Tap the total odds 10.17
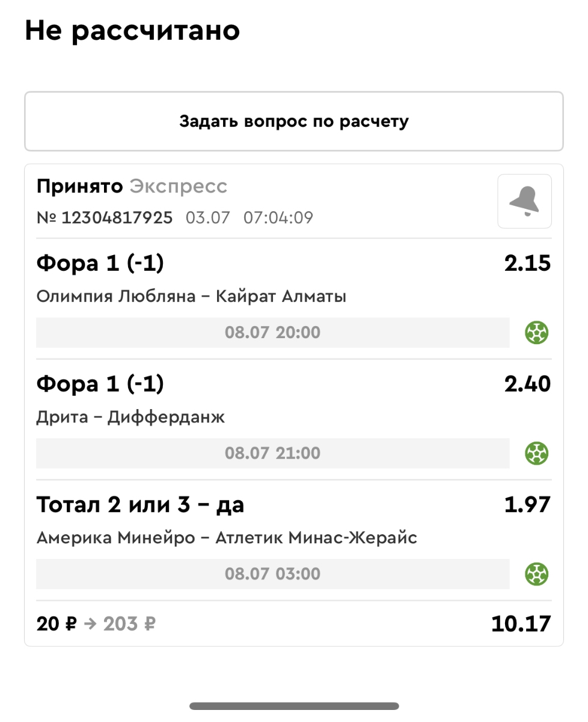 pos(521,624)
